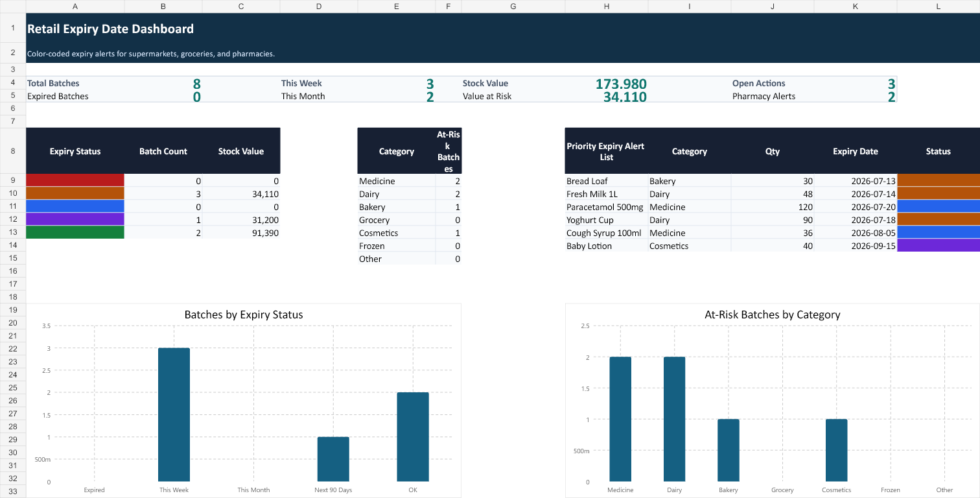Screen dimensions: 980x498
Task: Select the Paracetamol 500mg item cell
Action: coord(607,207)
